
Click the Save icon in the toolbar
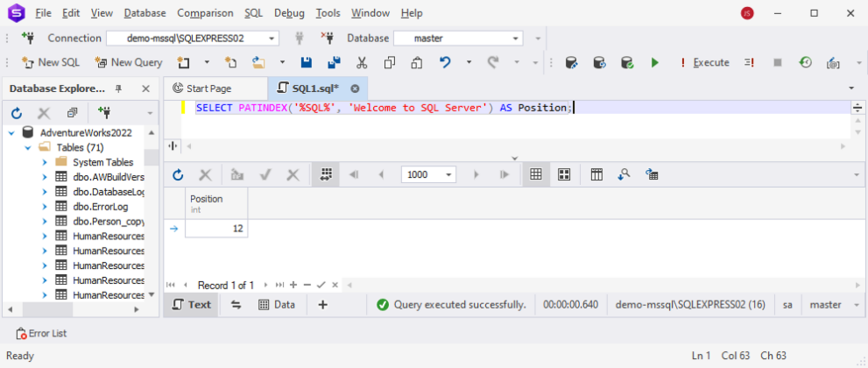[x=306, y=62]
